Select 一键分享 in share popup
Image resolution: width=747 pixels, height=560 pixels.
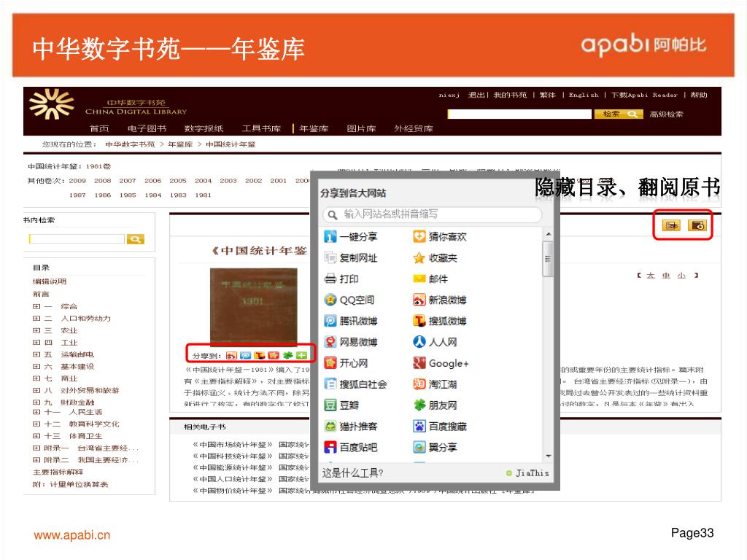[351, 237]
